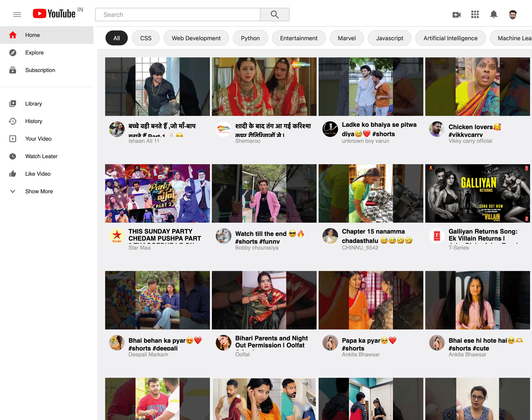Viewport: 532px width, 420px height.
Task: Open Star Maa channel avatar
Action: point(117,236)
